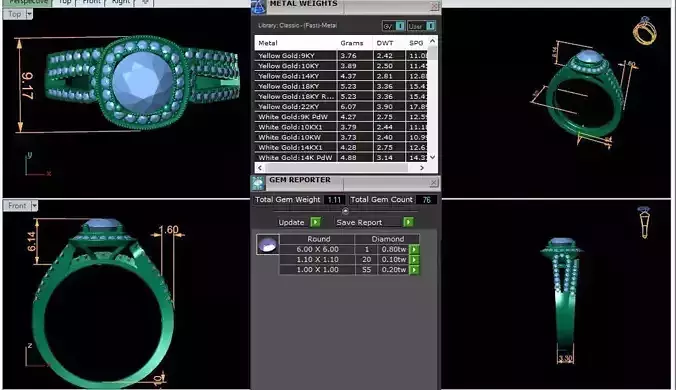This screenshot has height=390, width=676.
Task: Click the Save Report button
Action: pyautogui.click(x=359, y=222)
